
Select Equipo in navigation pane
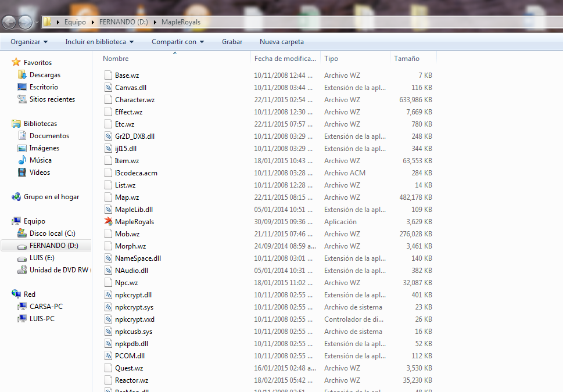click(x=34, y=221)
